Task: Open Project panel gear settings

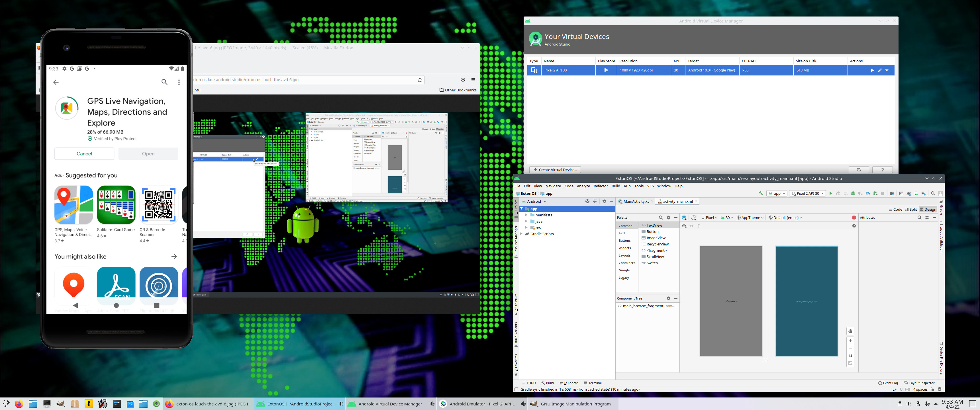Action: pyautogui.click(x=604, y=202)
